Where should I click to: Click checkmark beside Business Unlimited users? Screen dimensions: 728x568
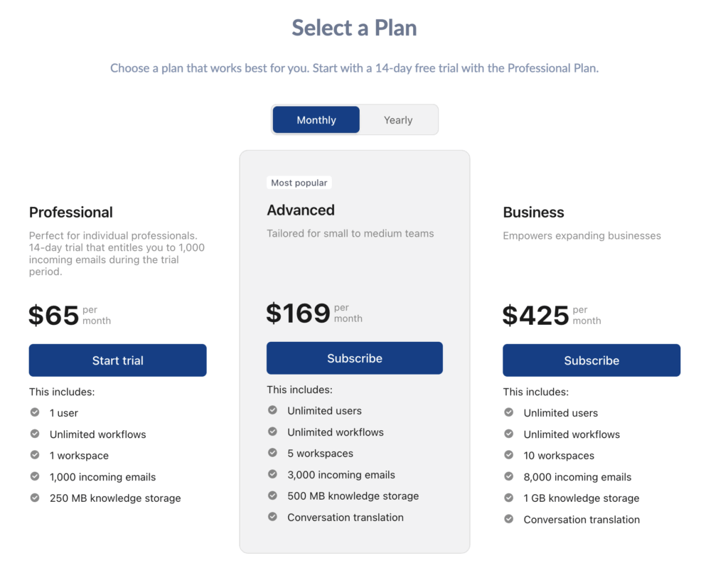tap(509, 412)
